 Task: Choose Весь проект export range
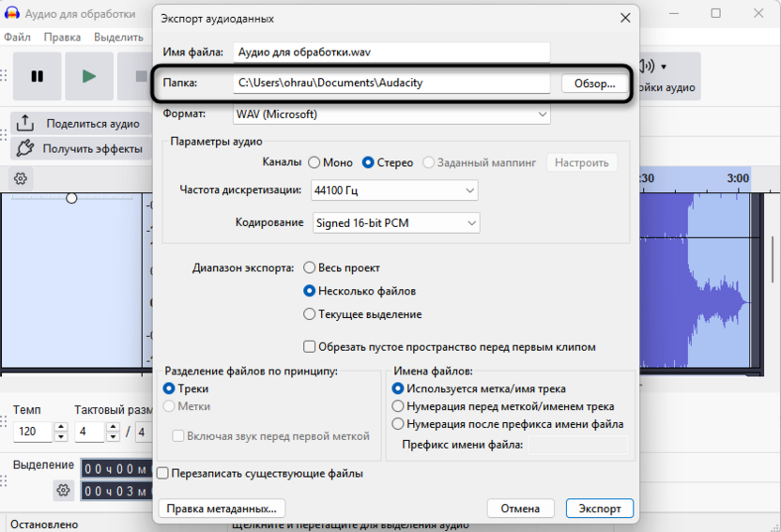(x=310, y=267)
